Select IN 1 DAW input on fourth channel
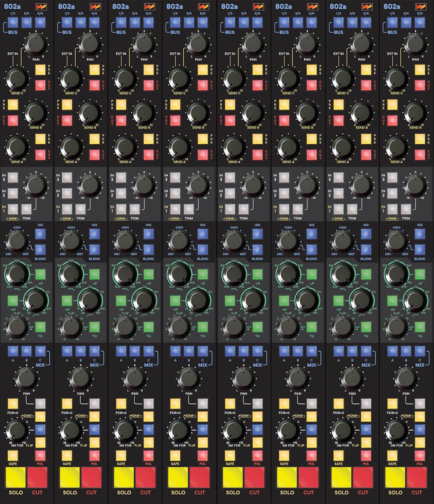 coord(176,209)
